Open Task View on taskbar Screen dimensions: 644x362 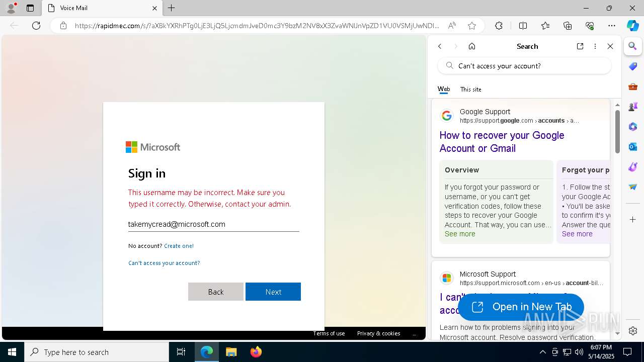[181, 352]
